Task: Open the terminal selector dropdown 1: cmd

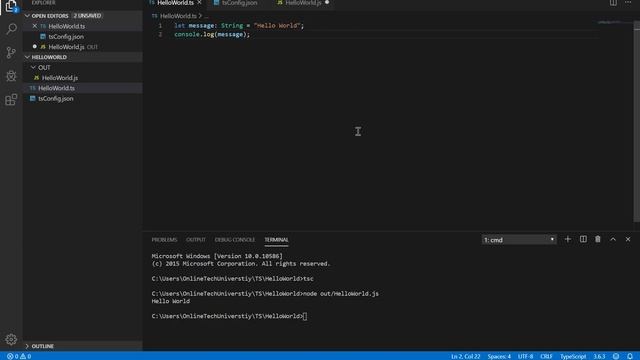Action: coord(519,240)
